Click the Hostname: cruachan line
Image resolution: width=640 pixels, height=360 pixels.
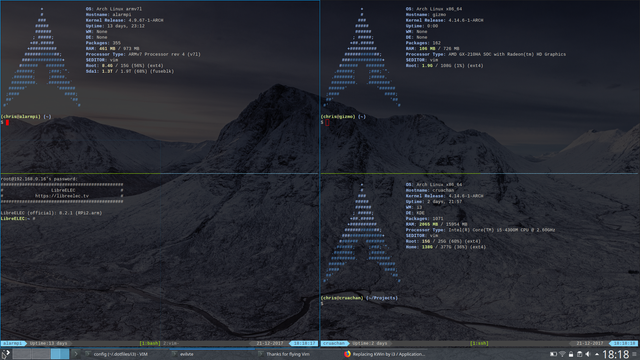pyautogui.click(x=430, y=190)
